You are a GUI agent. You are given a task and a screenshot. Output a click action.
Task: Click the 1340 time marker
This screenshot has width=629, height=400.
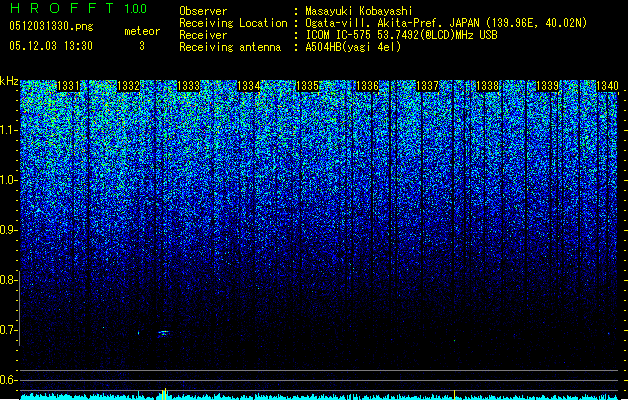[x=607, y=86]
